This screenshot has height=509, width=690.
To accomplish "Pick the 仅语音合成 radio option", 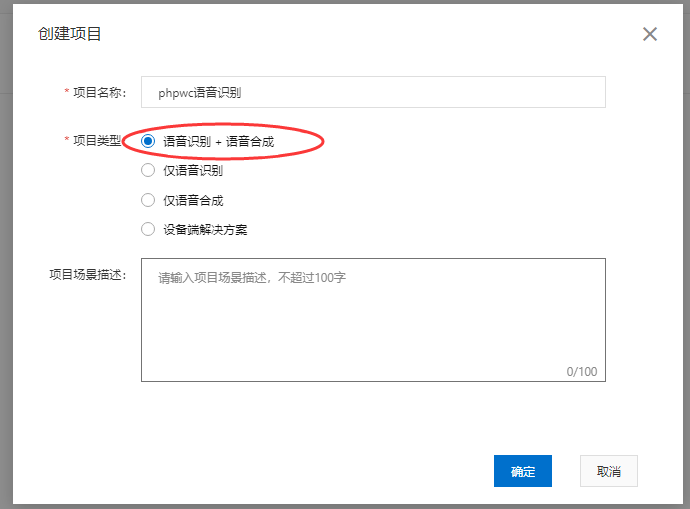I will click(148, 200).
